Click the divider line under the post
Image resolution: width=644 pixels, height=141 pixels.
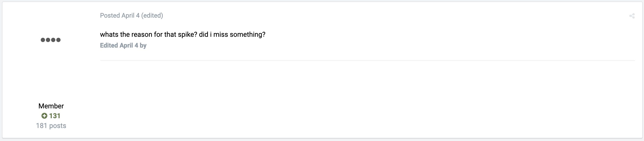[367, 61]
